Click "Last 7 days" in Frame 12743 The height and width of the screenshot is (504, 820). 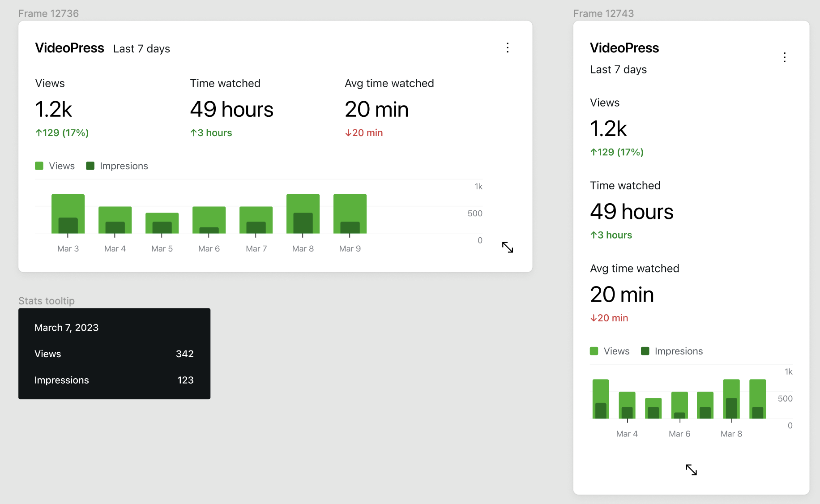[x=618, y=69]
